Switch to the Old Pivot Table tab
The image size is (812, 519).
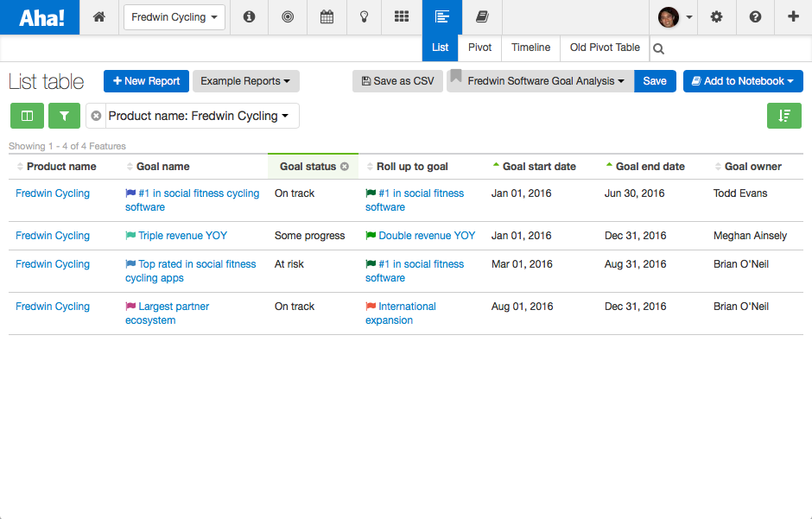pos(605,47)
